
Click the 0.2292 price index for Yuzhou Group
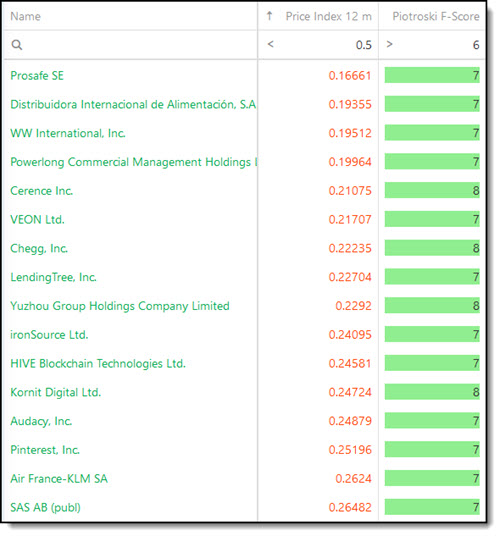(353, 306)
